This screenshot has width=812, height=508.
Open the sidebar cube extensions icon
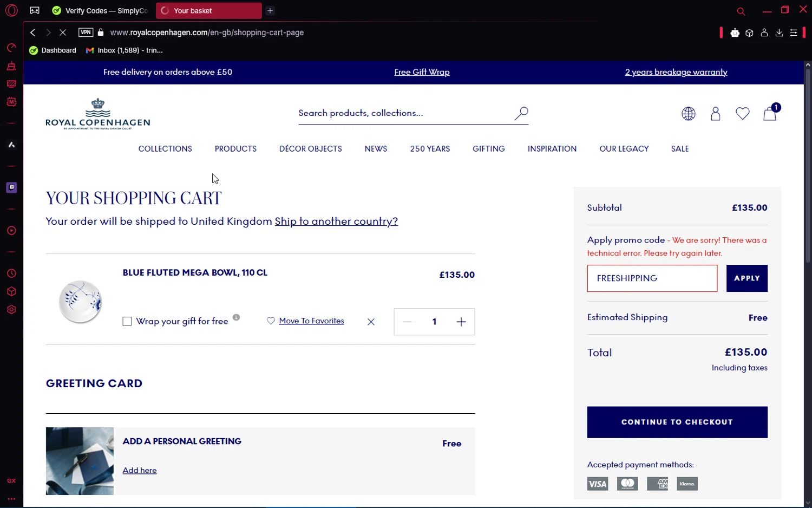pyautogui.click(x=11, y=291)
